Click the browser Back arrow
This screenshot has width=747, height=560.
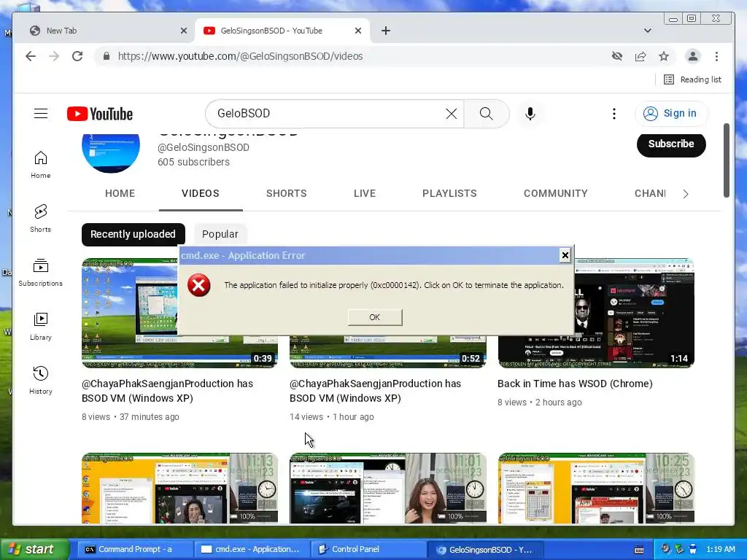tap(31, 56)
